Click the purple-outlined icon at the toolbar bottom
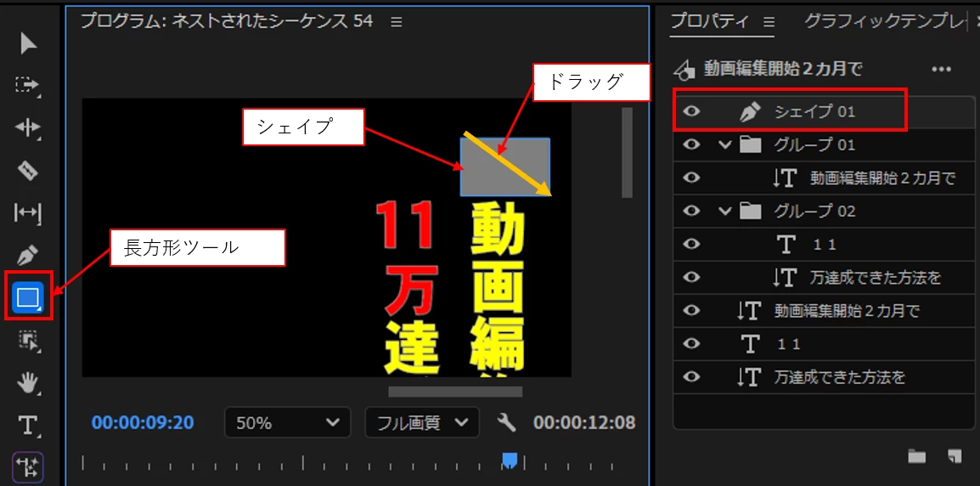The height and width of the screenshot is (486, 980). click(28, 466)
